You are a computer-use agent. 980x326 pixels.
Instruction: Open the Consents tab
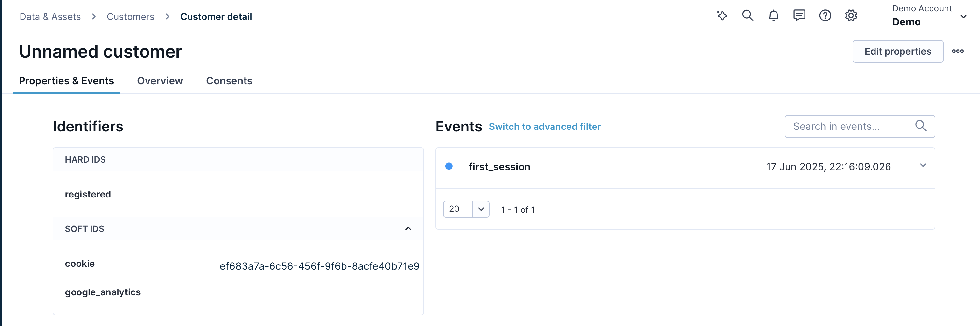[229, 81]
